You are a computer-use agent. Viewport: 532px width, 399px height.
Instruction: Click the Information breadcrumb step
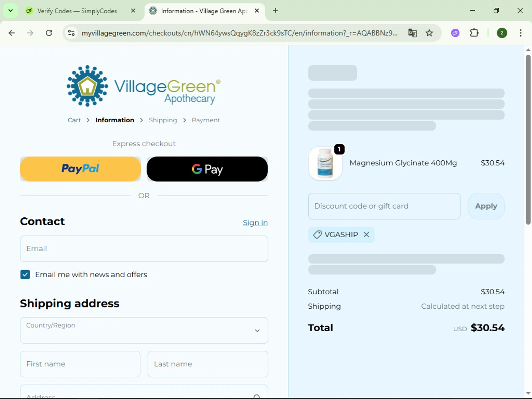[115, 120]
